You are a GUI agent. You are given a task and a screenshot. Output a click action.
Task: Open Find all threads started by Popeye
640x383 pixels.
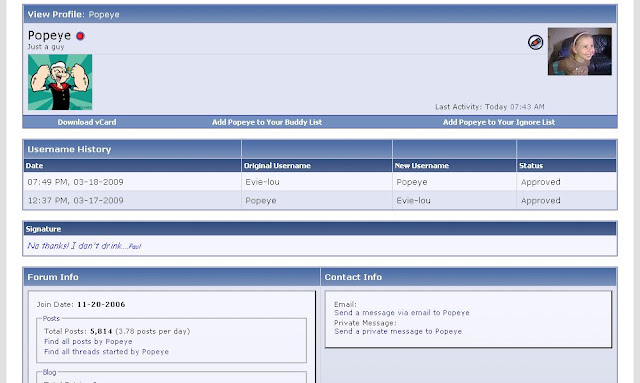tap(106, 352)
